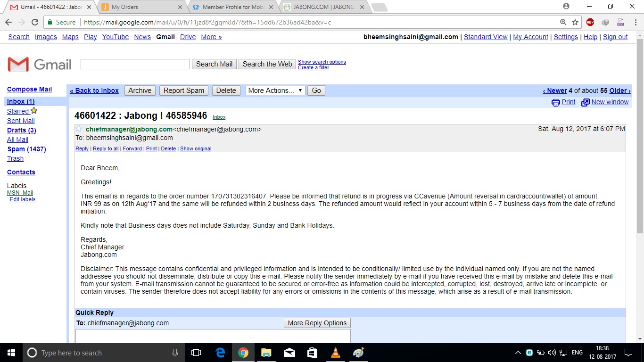
Task: Open the email in New window icon
Action: point(586,102)
